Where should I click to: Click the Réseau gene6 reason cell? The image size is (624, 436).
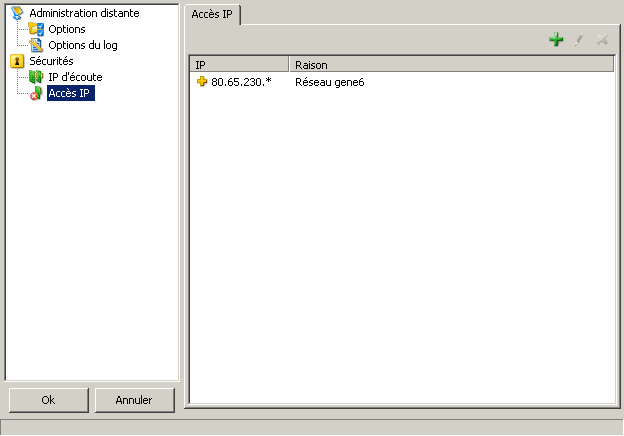click(x=330, y=82)
